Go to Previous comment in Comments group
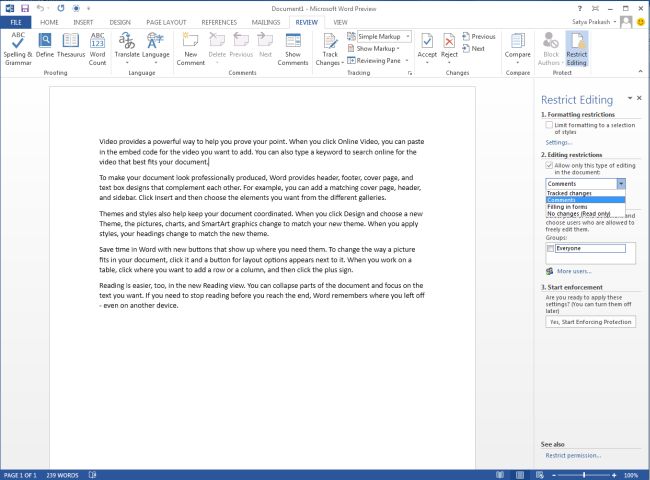Screen dimensions: 650x480 point(241,46)
